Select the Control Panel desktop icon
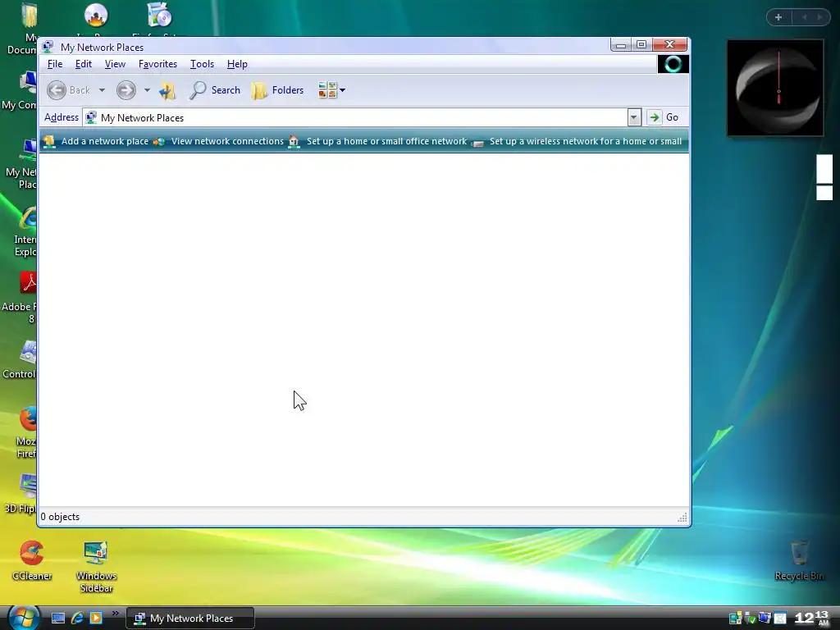Viewport: 840px width, 630px height. [x=21, y=359]
